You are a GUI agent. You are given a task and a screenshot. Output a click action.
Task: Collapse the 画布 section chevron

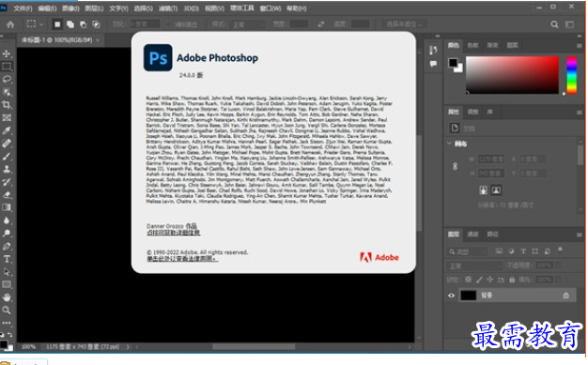(x=449, y=144)
